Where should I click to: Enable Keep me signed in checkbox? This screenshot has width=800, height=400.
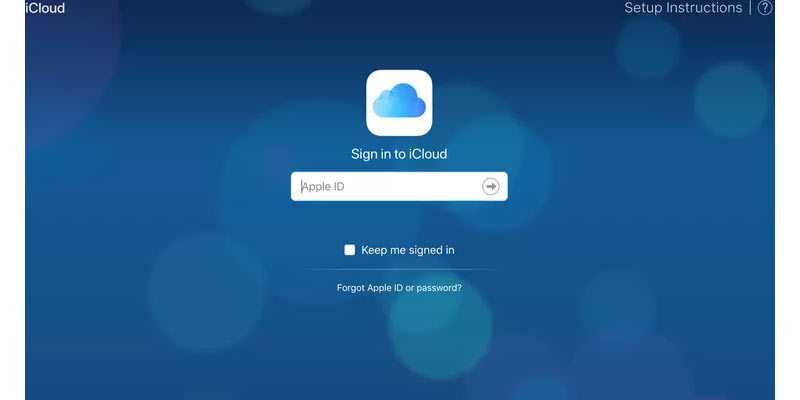pos(349,250)
